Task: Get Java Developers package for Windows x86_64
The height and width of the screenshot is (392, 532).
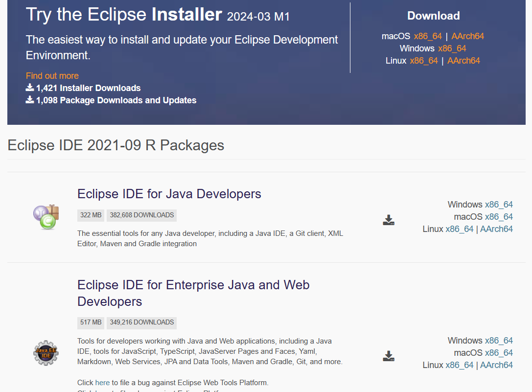Action: pyautogui.click(x=499, y=205)
